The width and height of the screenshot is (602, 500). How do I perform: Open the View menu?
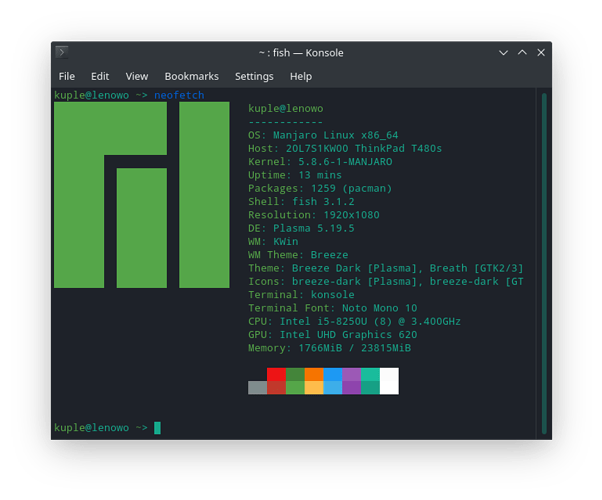tap(137, 76)
